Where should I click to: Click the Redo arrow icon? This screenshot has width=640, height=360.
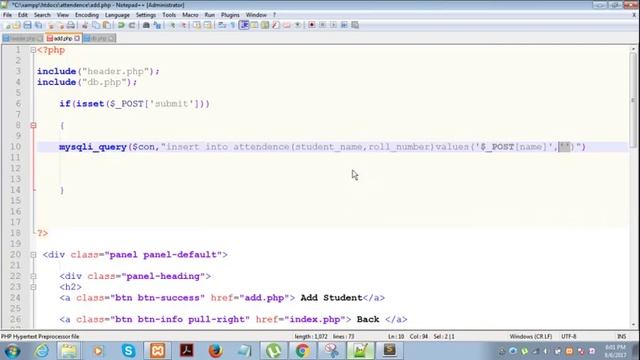[x=132, y=25]
